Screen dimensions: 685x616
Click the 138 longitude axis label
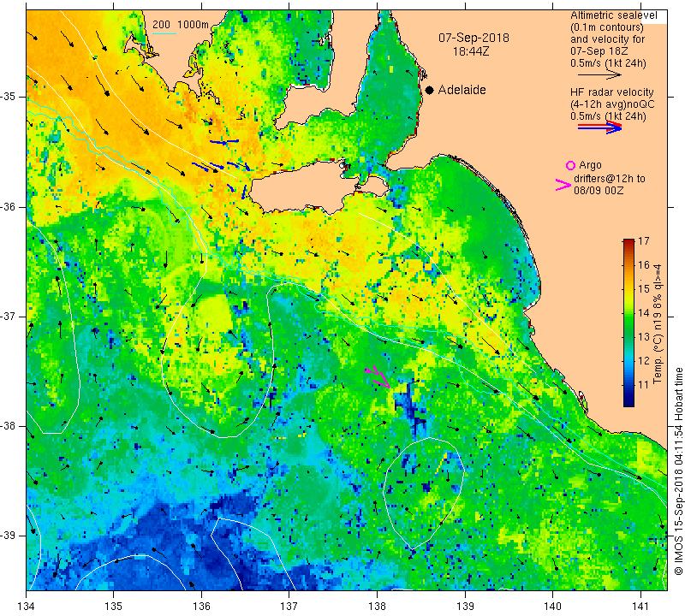pos(377,606)
